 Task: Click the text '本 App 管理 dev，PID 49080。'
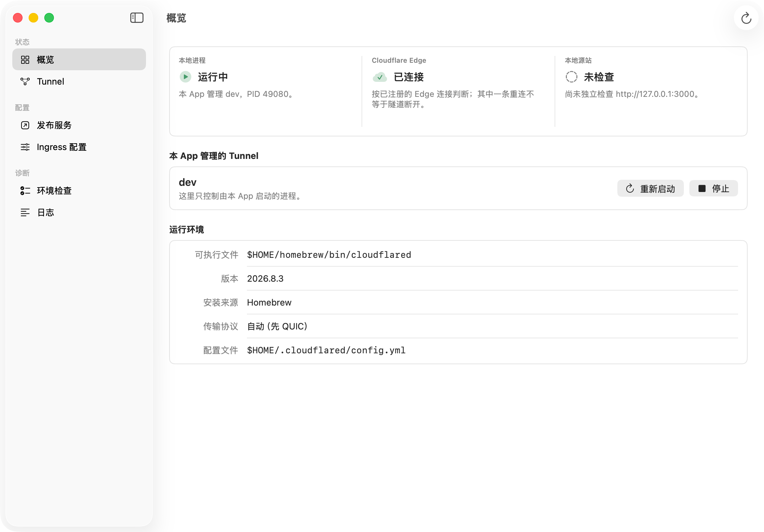[x=236, y=94]
